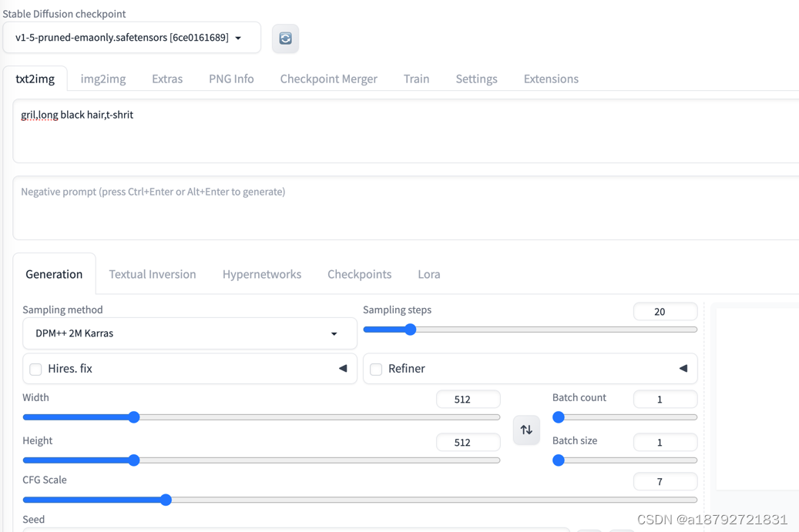Expand the Refiner section arrow

683,368
